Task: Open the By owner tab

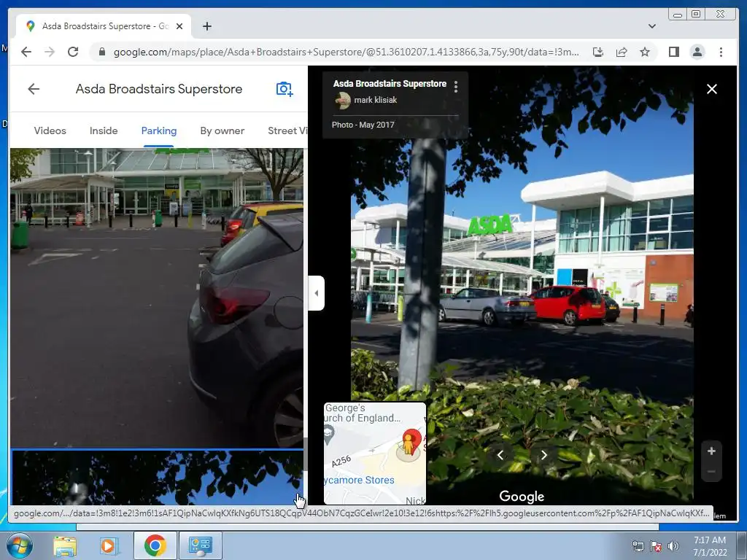Action: pyautogui.click(x=222, y=131)
